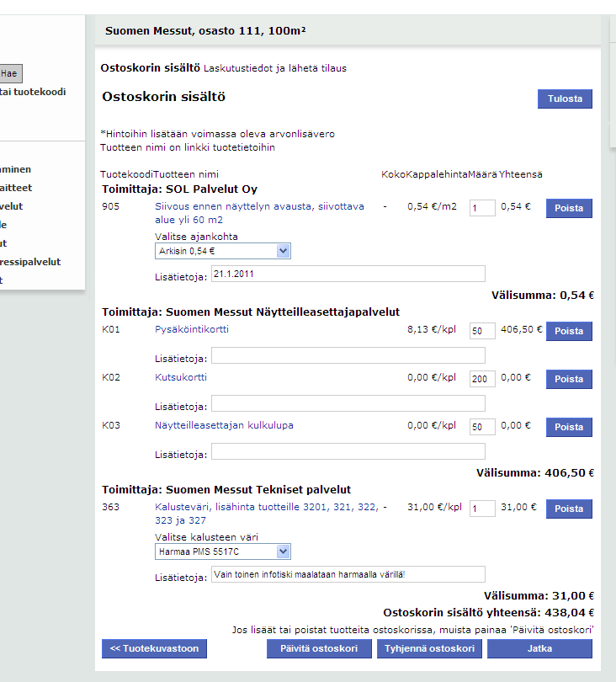616x682 pixels.
Task: Click quantity field for Näytteilleasettajan kulkulupa
Action: [x=482, y=427]
